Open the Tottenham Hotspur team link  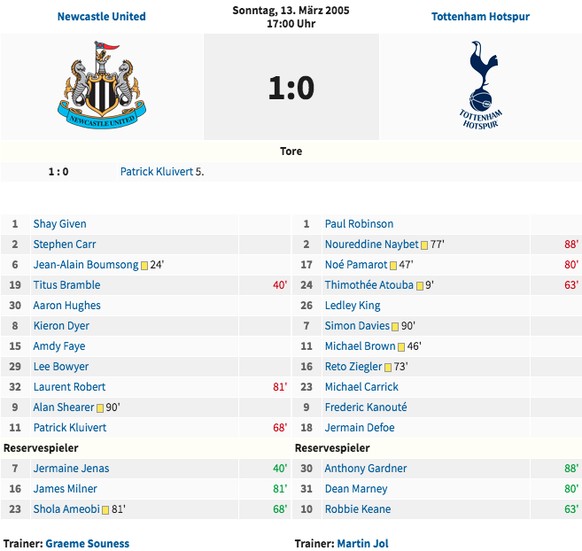[480, 16]
